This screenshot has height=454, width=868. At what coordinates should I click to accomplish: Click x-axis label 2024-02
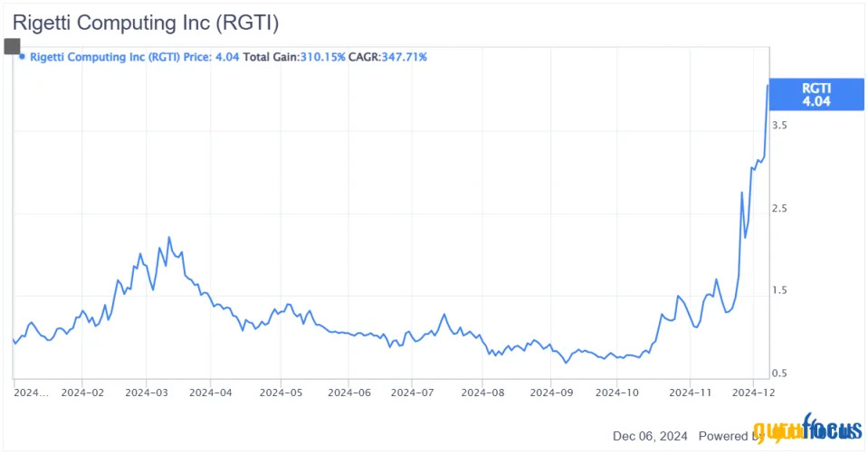82,393
